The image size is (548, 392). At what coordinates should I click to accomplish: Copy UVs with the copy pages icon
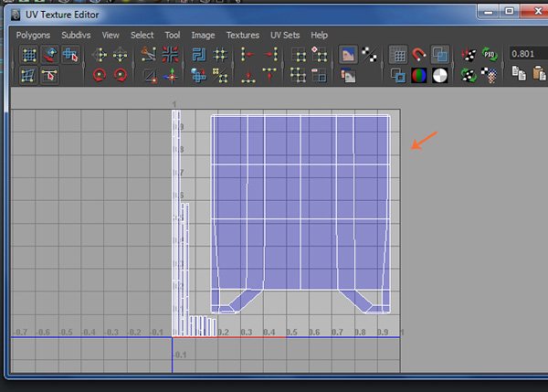(519, 73)
